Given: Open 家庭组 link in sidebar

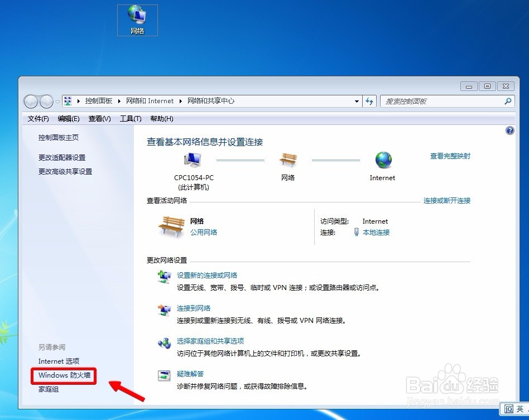Looking at the screenshot, I should [x=48, y=389].
